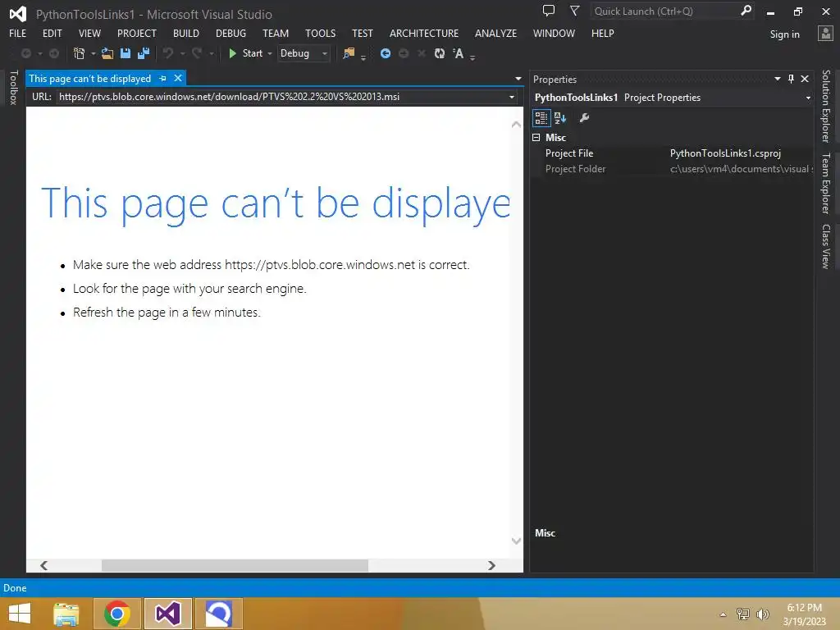Open the HELP menu

click(603, 33)
